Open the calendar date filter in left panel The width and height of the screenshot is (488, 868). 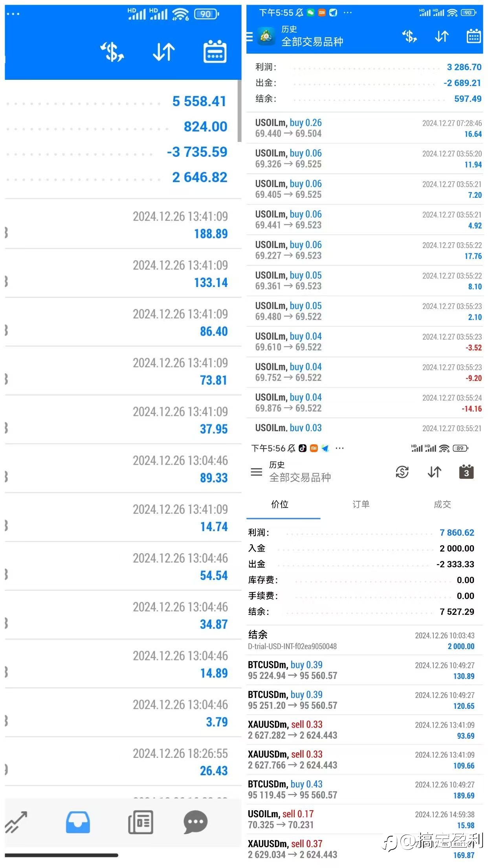215,51
